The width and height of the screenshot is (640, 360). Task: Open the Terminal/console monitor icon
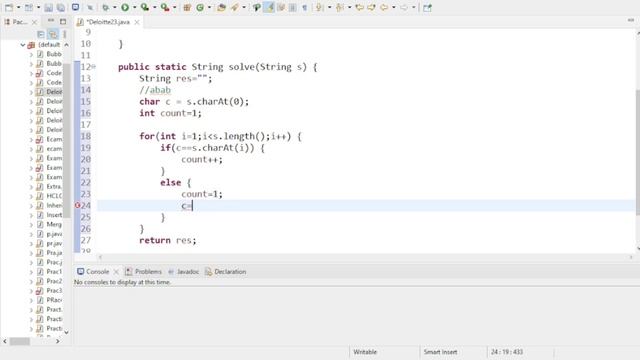(76, 7)
